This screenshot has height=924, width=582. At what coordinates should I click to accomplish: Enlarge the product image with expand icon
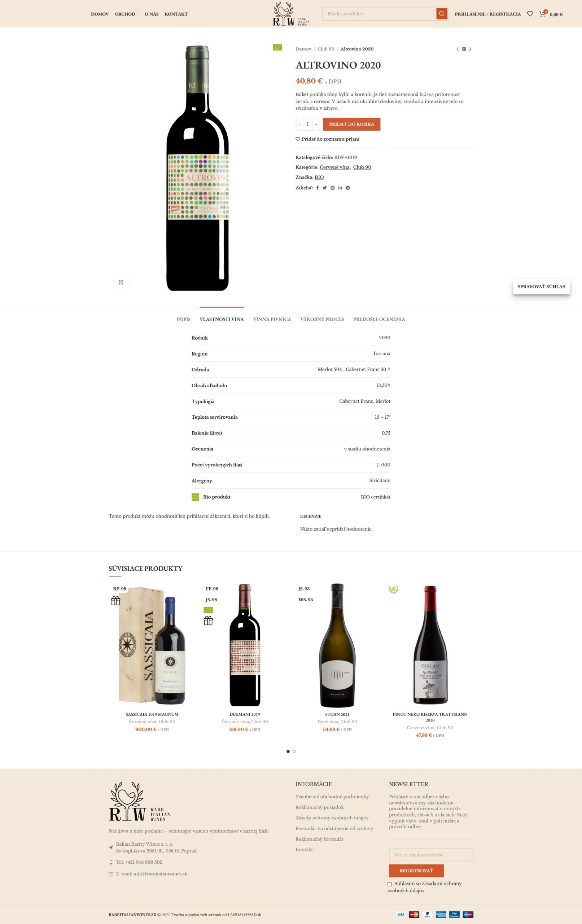(121, 282)
